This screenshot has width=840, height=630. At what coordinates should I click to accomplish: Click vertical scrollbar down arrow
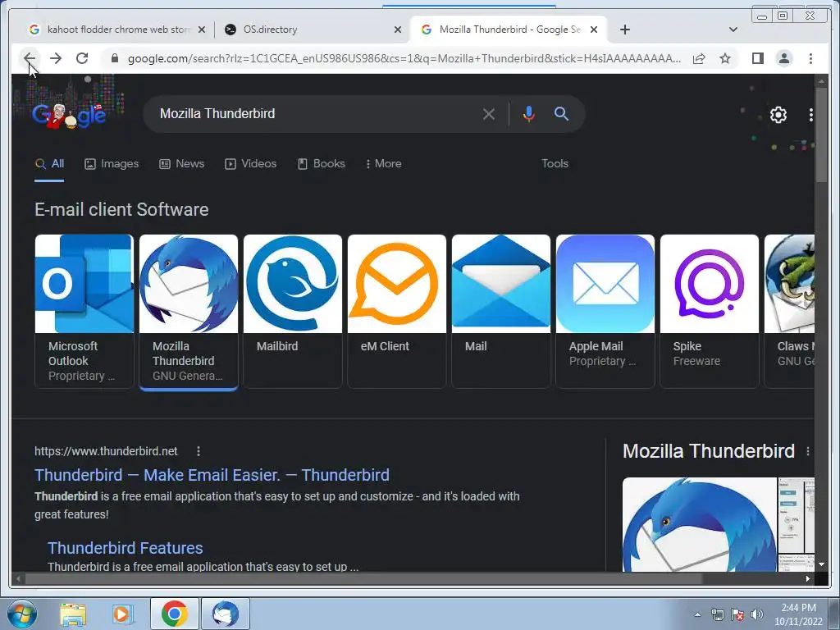pos(821,564)
